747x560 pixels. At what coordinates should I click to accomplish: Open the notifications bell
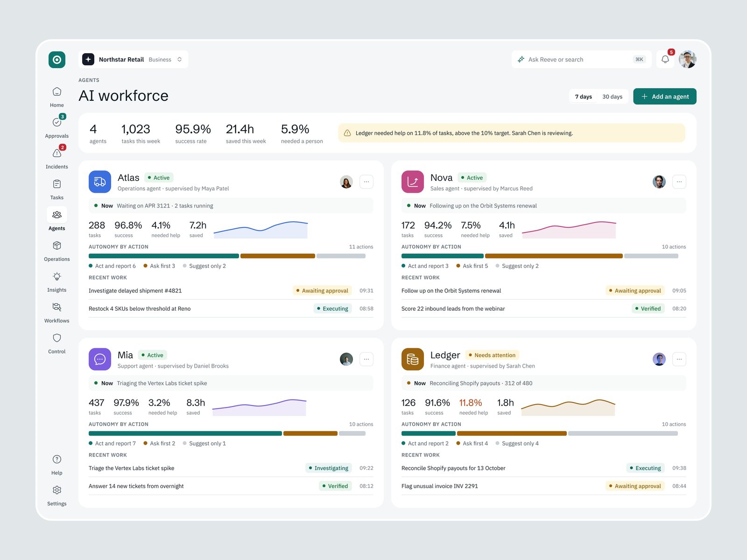[x=665, y=59]
